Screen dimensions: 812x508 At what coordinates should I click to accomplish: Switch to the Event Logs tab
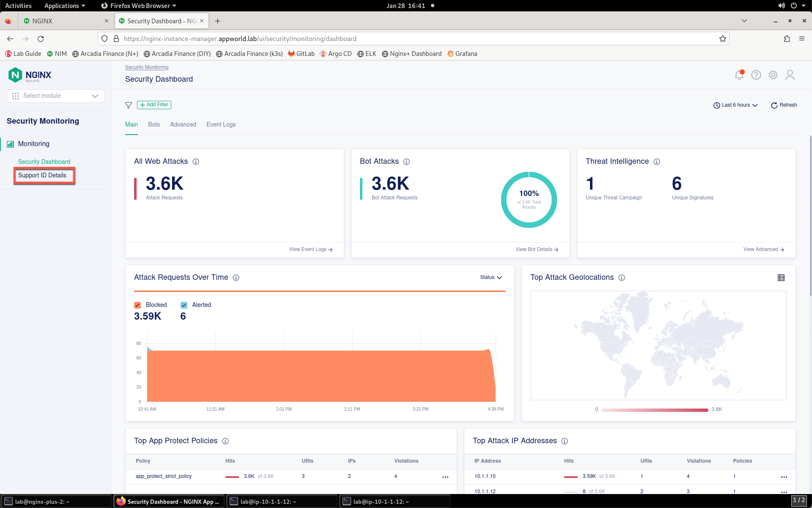click(221, 124)
